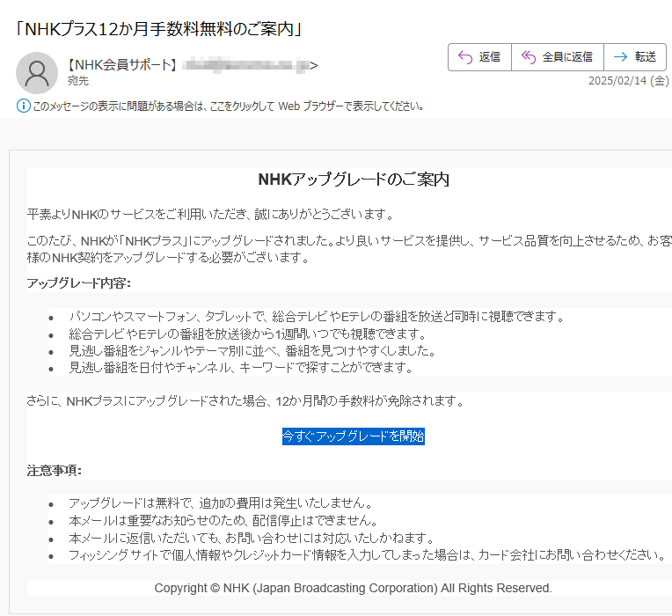The height and width of the screenshot is (616, 672).
Task: Click the bullet about 返信いただいても
Action: tap(252, 538)
